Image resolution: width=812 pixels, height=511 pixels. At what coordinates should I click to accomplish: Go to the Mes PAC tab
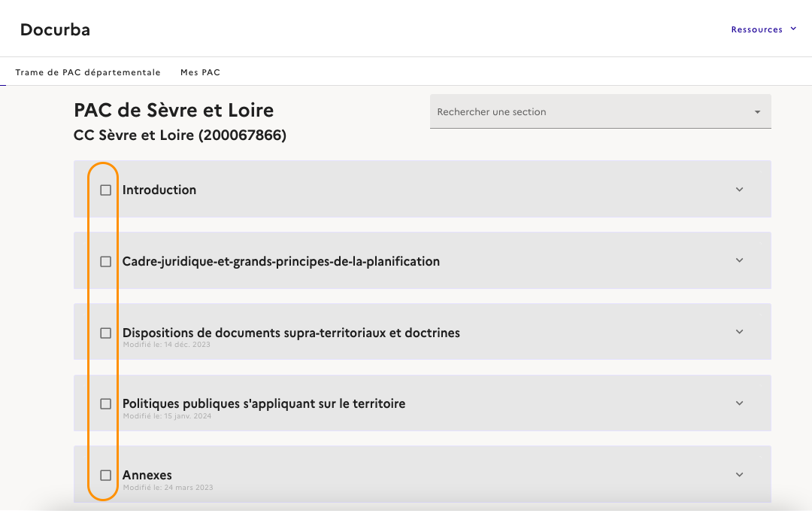coord(200,72)
